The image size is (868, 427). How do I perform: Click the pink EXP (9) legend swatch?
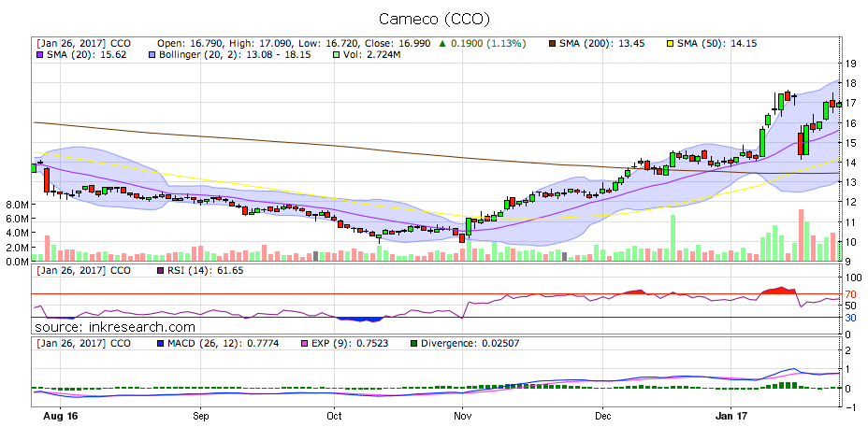pyautogui.click(x=303, y=344)
